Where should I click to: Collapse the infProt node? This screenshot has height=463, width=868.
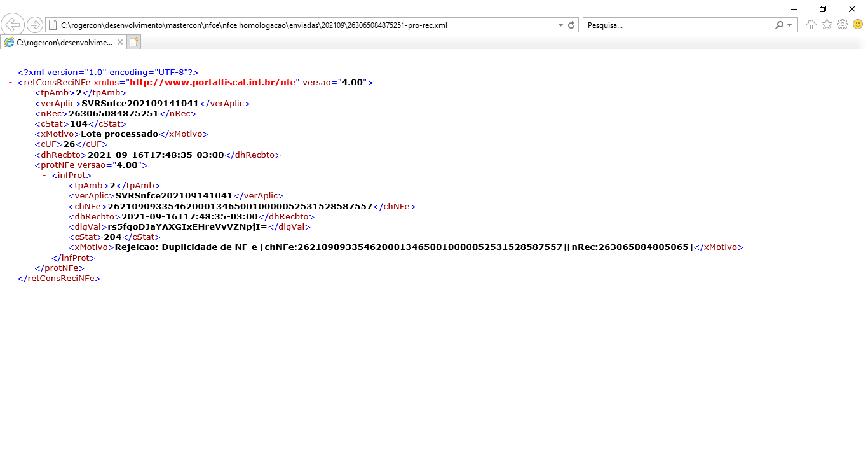44,175
